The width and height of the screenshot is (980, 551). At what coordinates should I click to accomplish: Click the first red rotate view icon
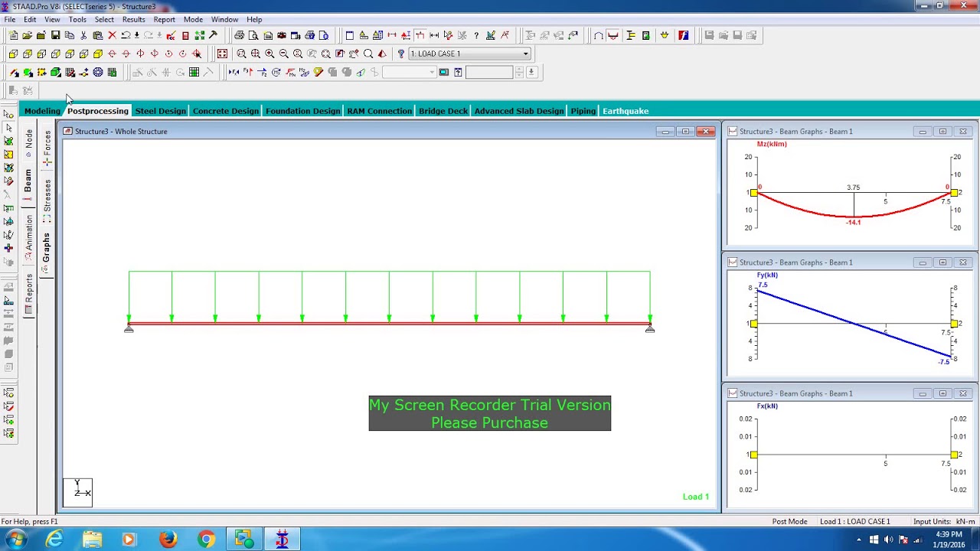click(x=112, y=54)
